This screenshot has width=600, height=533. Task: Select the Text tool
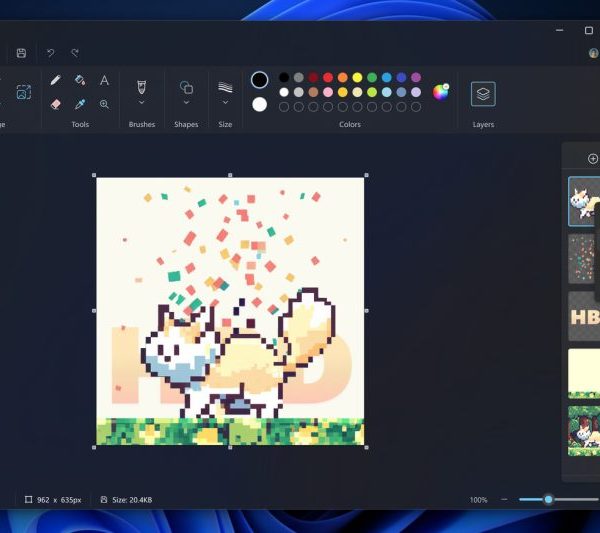point(104,80)
